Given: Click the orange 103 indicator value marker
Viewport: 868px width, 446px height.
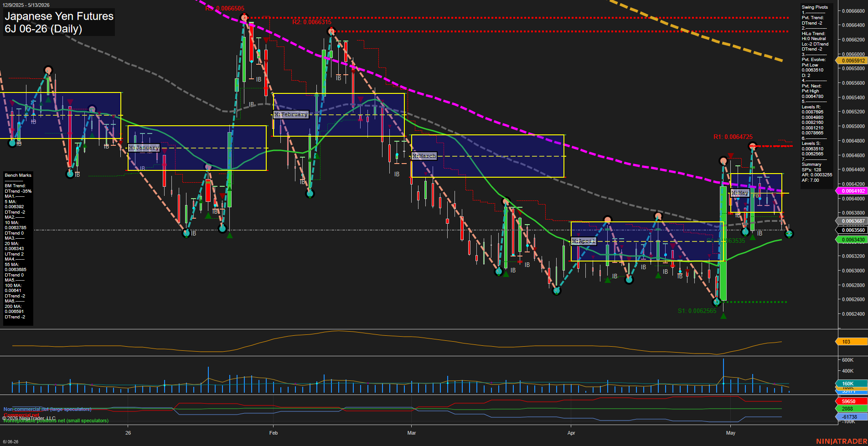Looking at the screenshot, I should pyautogui.click(x=852, y=342).
